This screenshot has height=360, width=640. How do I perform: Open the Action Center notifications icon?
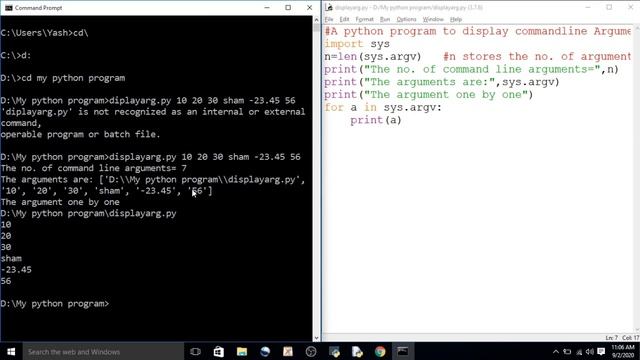point(601,351)
